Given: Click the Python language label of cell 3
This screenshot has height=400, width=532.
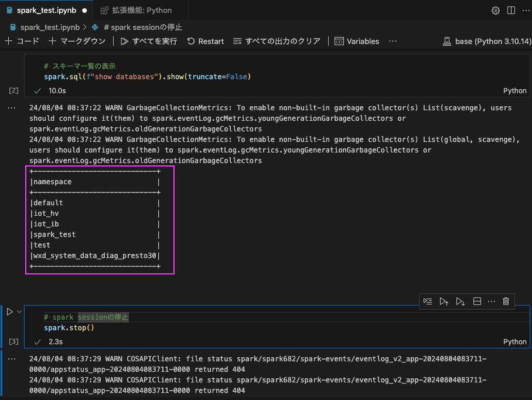Looking at the screenshot, I should pos(514,341).
